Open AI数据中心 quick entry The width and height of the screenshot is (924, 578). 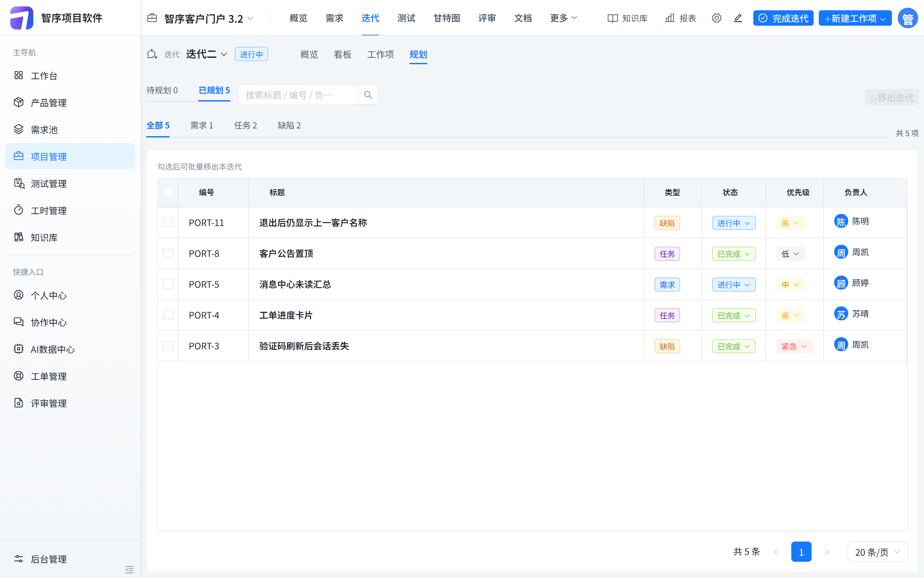(x=70, y=349)
